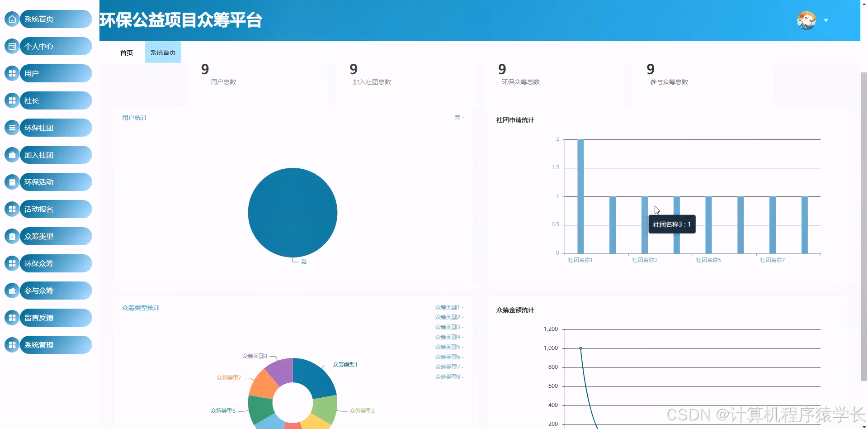Click the folder icon beside 参与众筹
The height and width of the screenshot is (429, 868).
pyautogui.click(x=12, y=291)
